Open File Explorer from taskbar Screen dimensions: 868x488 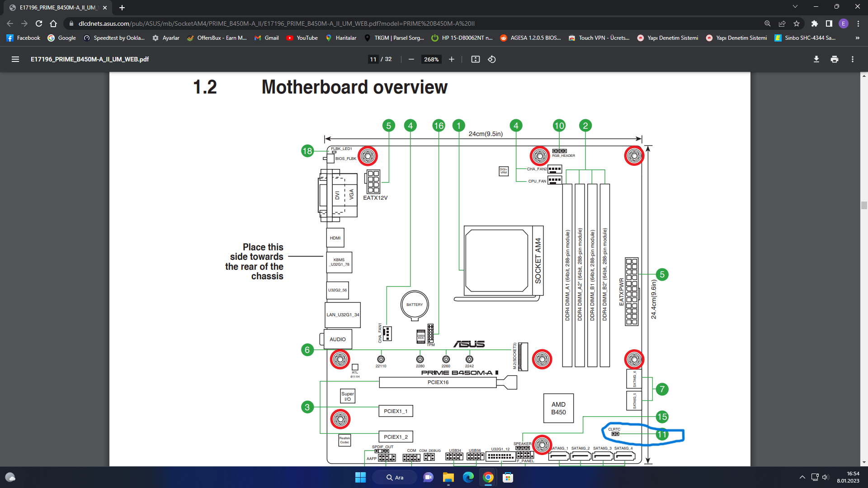pos(448,477)
